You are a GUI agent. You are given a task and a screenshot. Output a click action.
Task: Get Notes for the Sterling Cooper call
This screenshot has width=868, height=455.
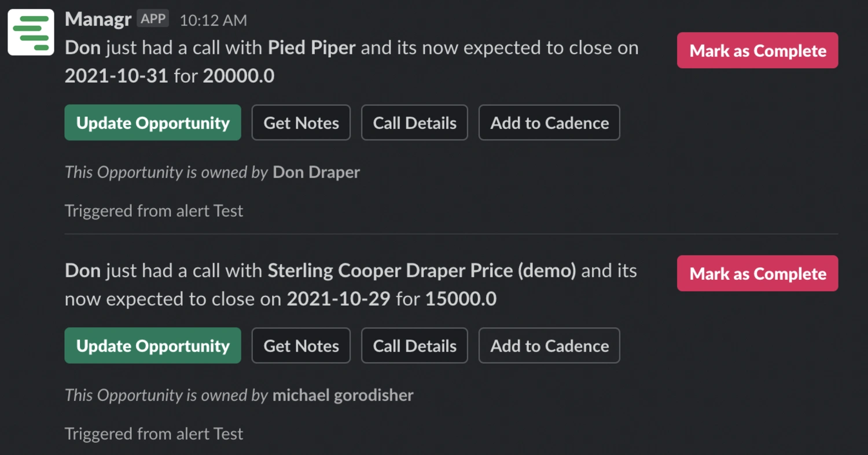point(301,346)
